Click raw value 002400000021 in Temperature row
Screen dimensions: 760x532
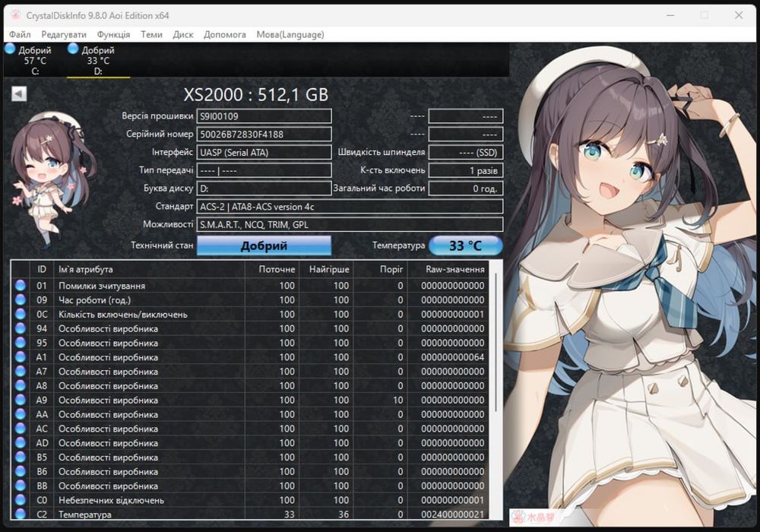point(452,514)
